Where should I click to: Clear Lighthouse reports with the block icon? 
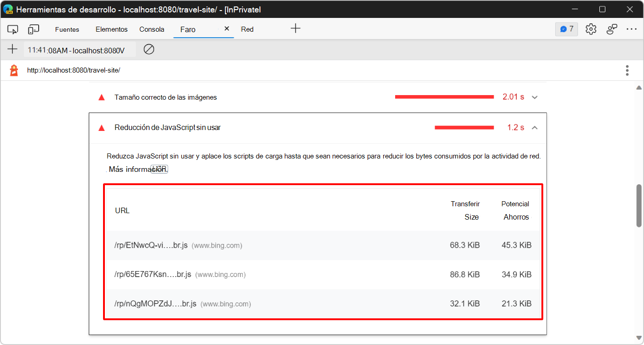149,49
